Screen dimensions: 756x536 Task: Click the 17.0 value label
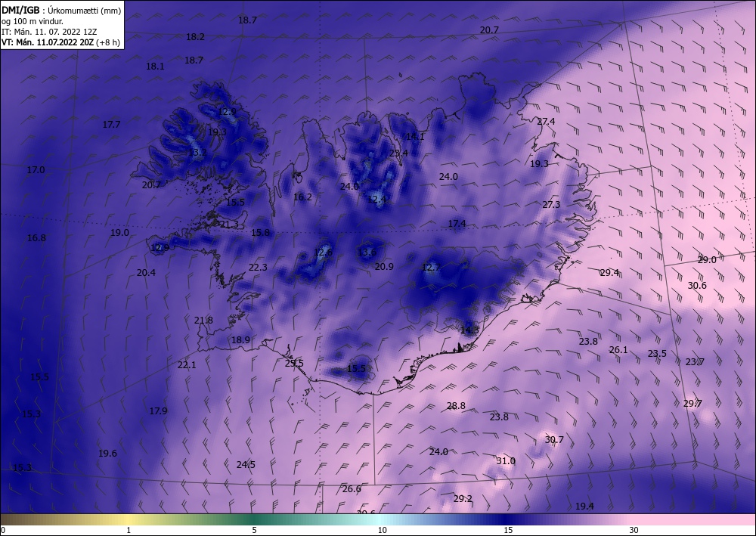(x=36, y=169)
